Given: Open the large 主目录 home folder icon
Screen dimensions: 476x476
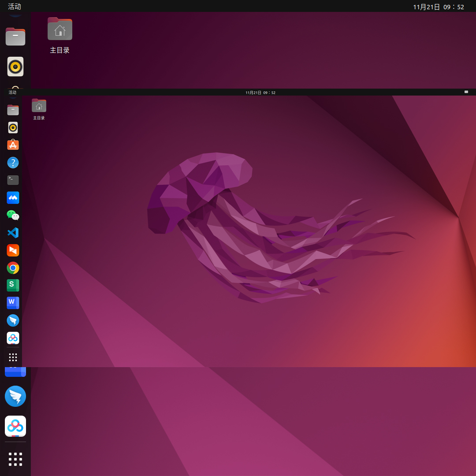Looking at the screenshot, I should (60, 29).
